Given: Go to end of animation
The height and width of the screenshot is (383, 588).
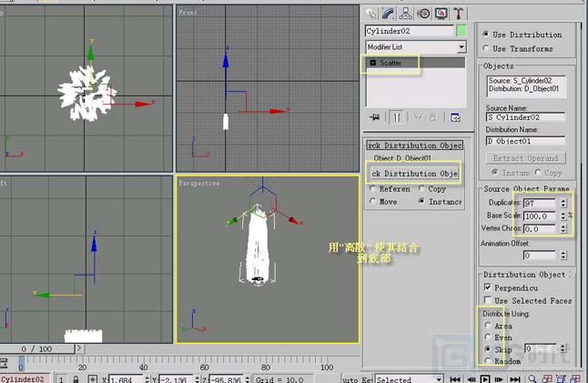Looking at the screenshot, I should pyautogui.click(x=515, y=379).
